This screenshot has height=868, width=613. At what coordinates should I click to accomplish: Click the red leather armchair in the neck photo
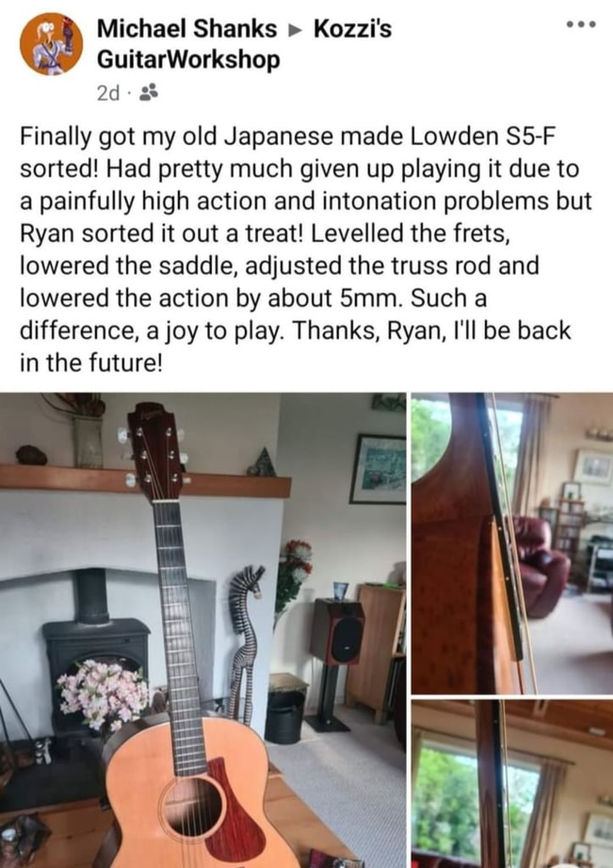[x=540, y=565]
